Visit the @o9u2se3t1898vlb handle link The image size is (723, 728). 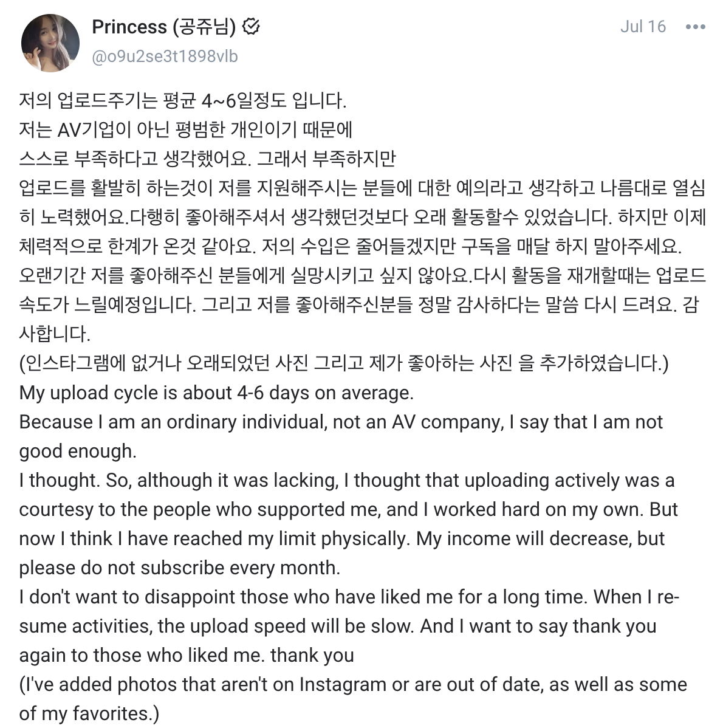coord(165,56)
